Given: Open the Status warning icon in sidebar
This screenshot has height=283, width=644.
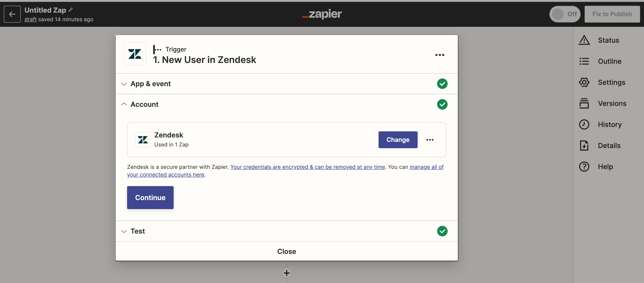Looking at the screenshot, I should coord(584,40).
